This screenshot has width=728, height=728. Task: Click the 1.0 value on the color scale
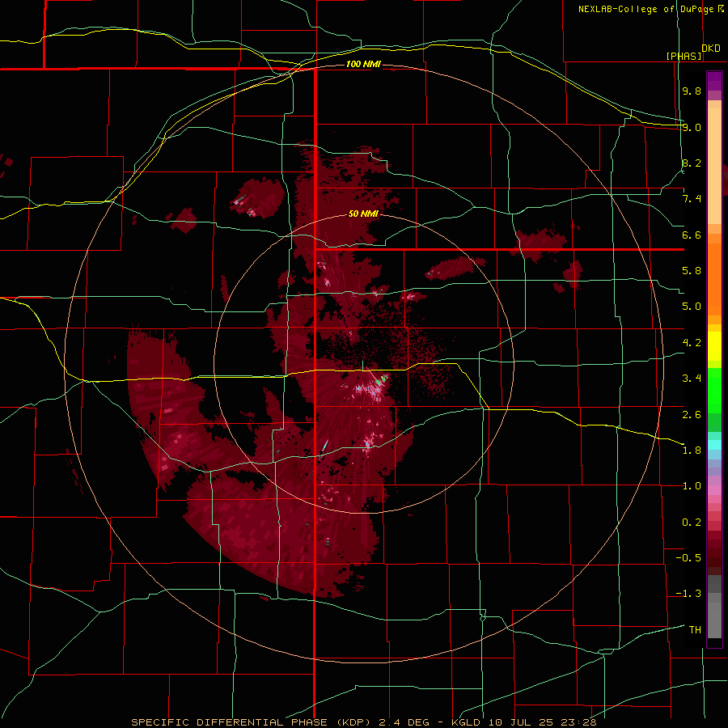(x=692, y=486)
